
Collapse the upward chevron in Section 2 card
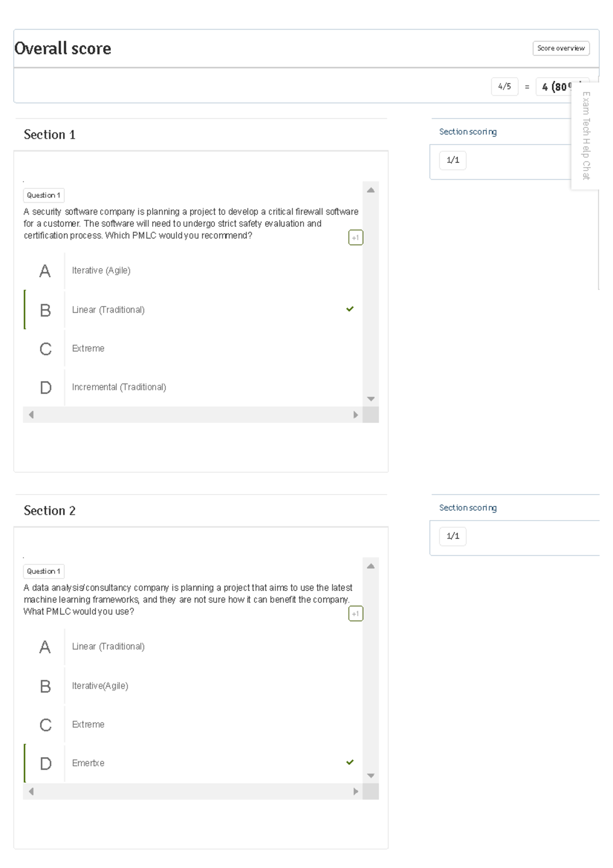(371, 565)
